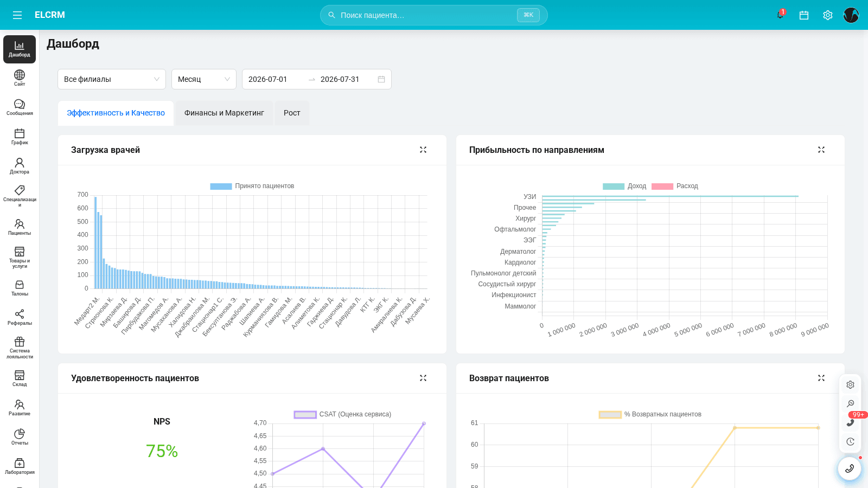Go to Дашборд in sidebar
Screen dimensions: 868x488
(20, 49)
